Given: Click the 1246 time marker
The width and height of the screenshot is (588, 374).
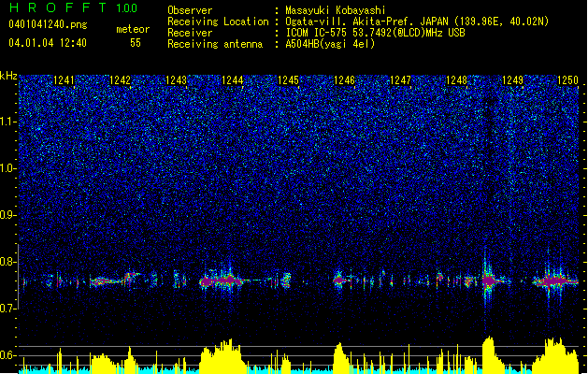Looking at the screenshot, I should click(x=344, y=79).
